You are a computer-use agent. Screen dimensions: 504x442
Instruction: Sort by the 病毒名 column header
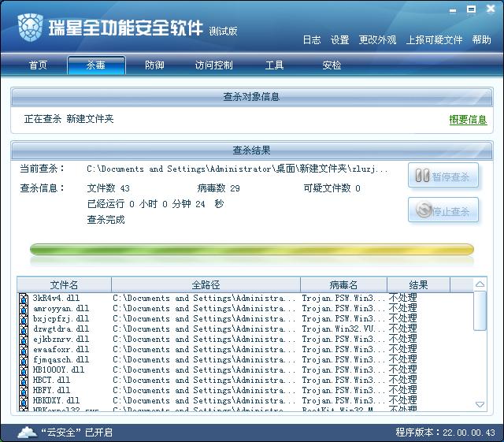[x=343, y=284]
